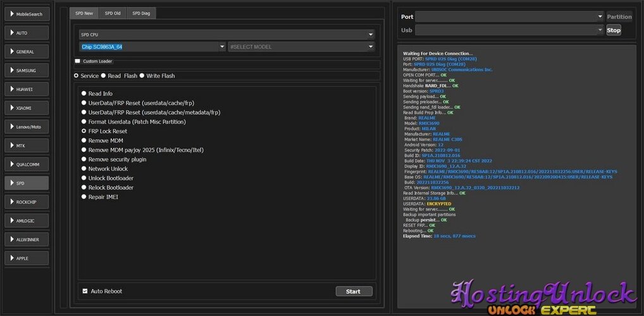
Task: Open the #SELECT MODEL dropdown
Action: coord(302,47)
